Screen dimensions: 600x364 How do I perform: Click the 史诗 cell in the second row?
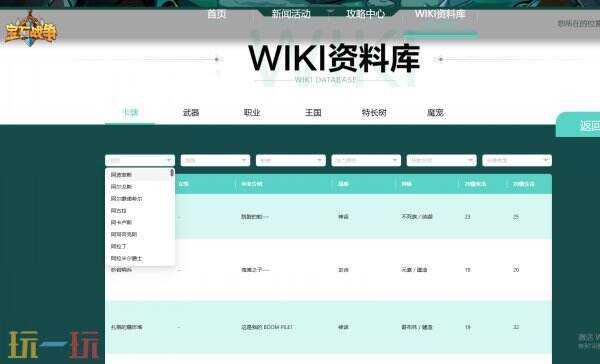click(x=343, y=270)
